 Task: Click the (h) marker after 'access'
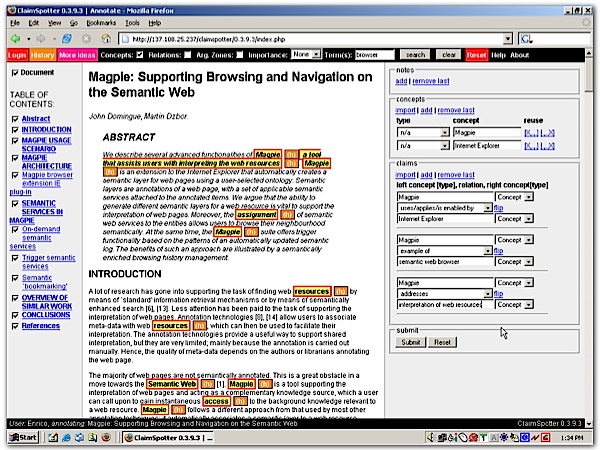pyautogui.click(x=240, y=401)
